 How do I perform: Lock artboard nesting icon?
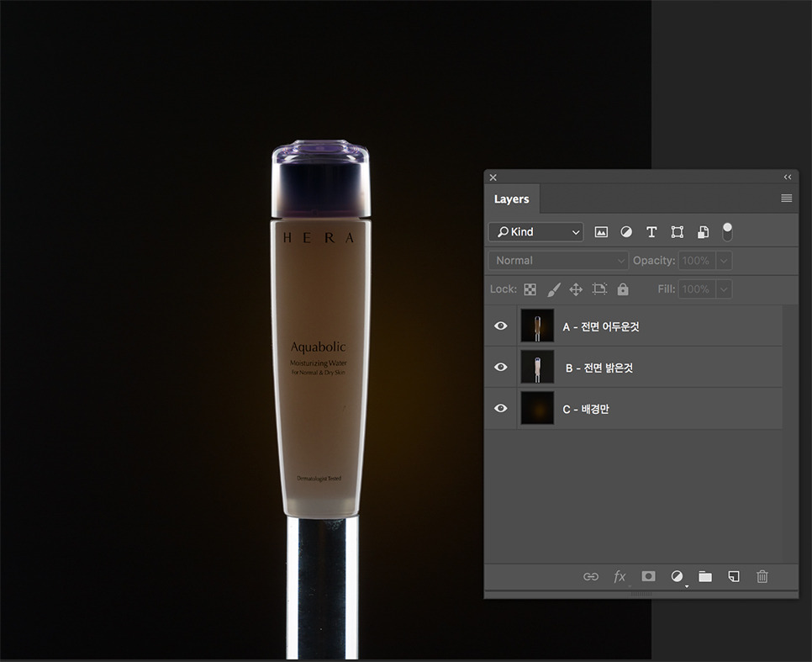(599, 289)
